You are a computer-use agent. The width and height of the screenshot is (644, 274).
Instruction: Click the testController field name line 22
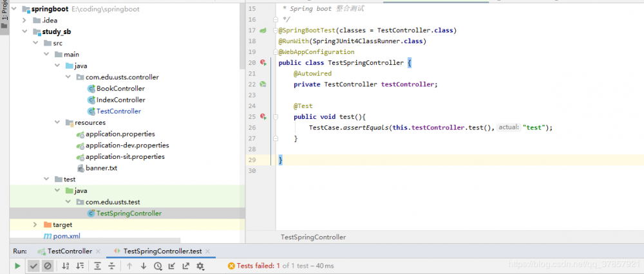408,84
